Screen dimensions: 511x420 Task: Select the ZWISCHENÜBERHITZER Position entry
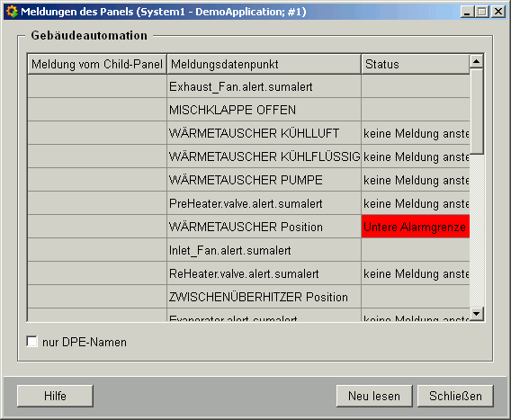point(258,297)
